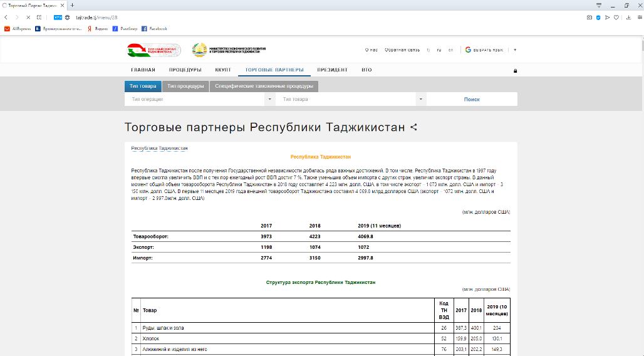Click the lock login icon in navigation bar
This screenshot has height=356, width=644.
515,71
